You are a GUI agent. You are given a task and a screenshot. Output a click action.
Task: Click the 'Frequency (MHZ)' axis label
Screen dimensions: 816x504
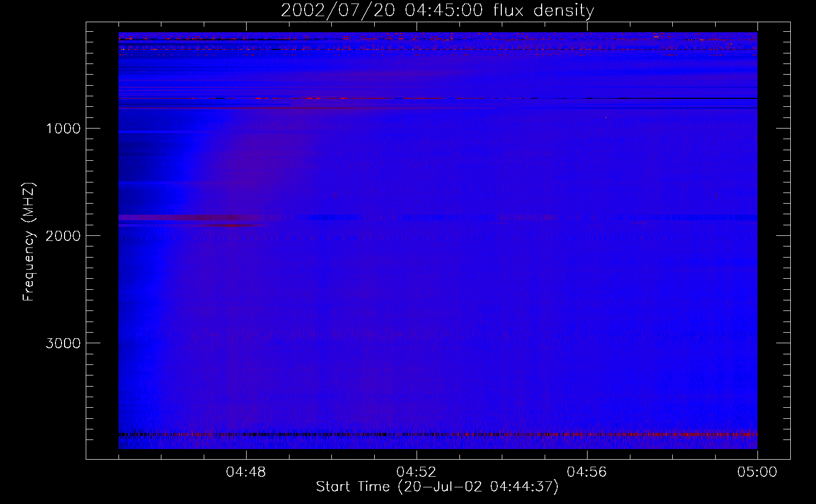[x=29, y=242]
